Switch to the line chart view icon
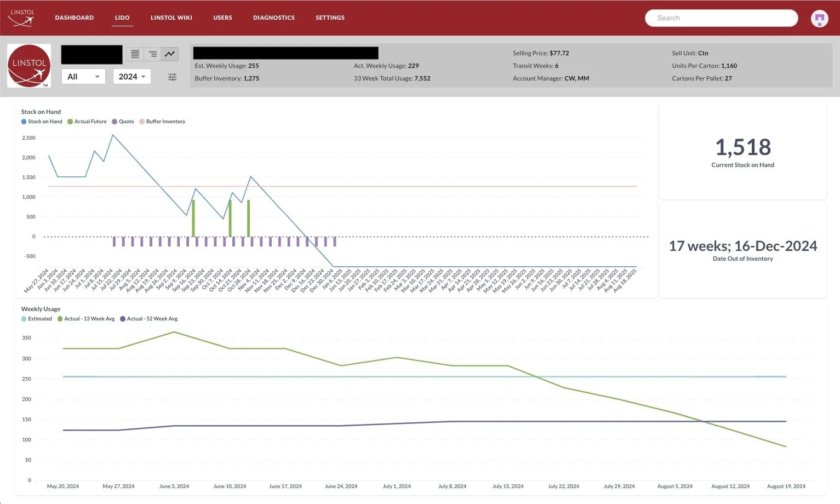This screenshot has height=504, width=840. point(170,54)
